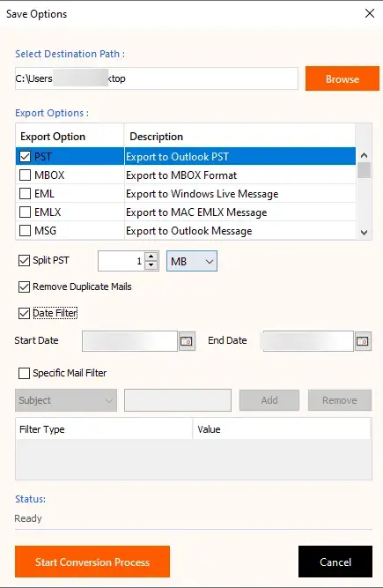Toggle the Split PST checkbox
Screen dimensions: 383x588
[24, 260]
